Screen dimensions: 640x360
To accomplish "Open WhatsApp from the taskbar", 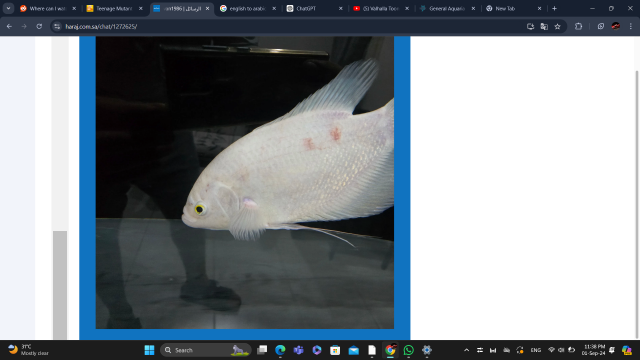I will [408, 350].
